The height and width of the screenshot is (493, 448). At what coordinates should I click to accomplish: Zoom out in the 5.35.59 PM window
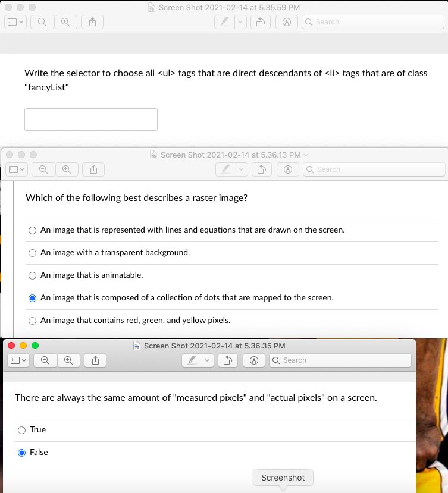point(42,22)
